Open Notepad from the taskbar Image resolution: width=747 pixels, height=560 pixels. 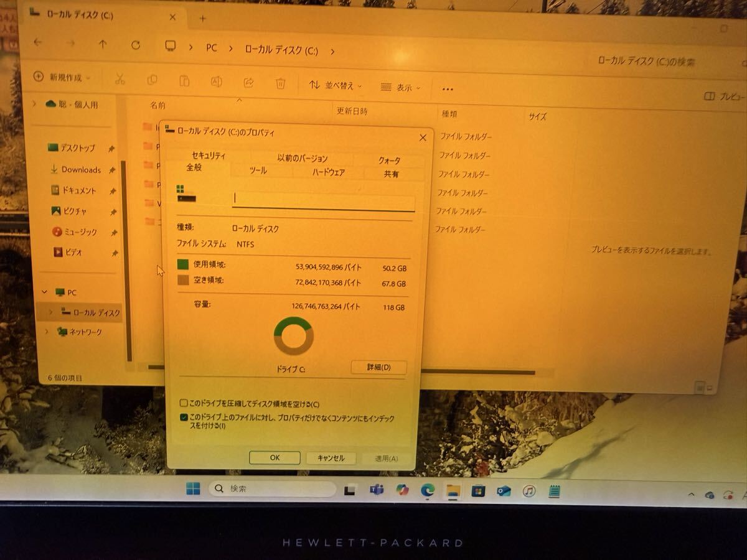(554, 492)
